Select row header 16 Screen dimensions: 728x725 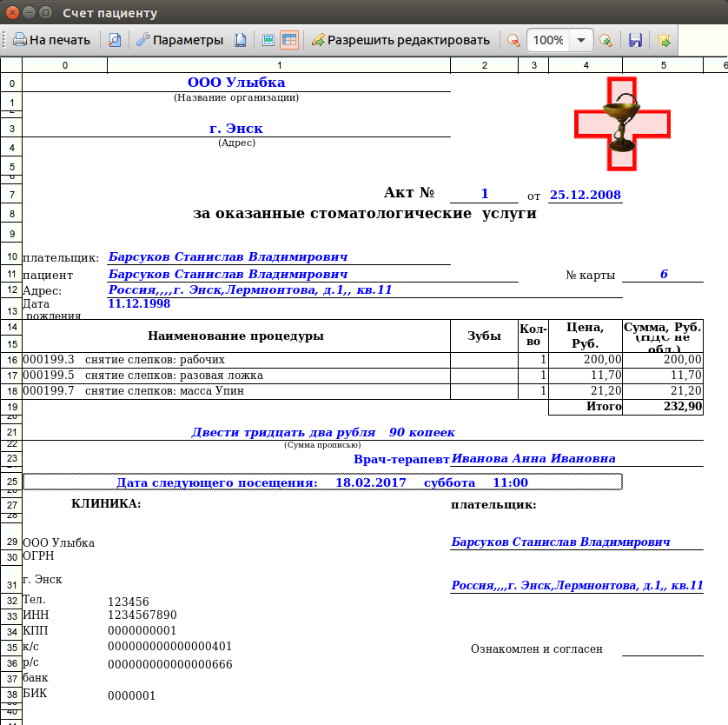[11, 360]
